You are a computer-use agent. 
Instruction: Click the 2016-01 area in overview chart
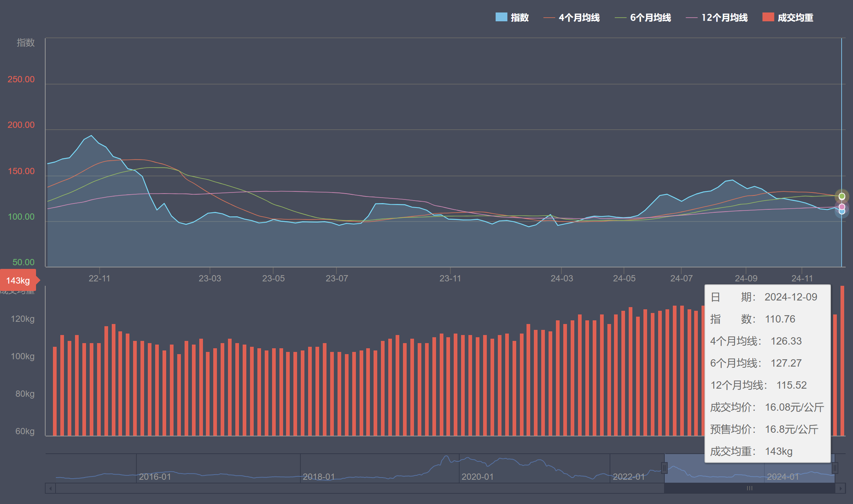click(155, 476)
